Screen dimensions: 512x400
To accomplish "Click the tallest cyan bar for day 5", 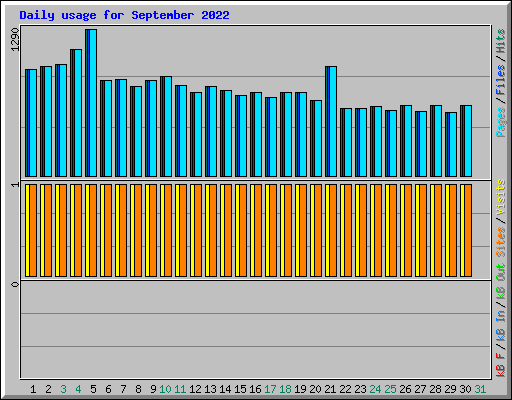I will tap(93, 103).
